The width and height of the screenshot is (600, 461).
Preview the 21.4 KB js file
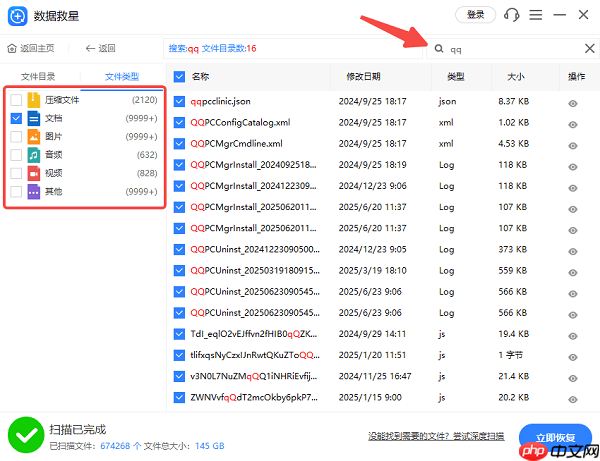(572, 378)
